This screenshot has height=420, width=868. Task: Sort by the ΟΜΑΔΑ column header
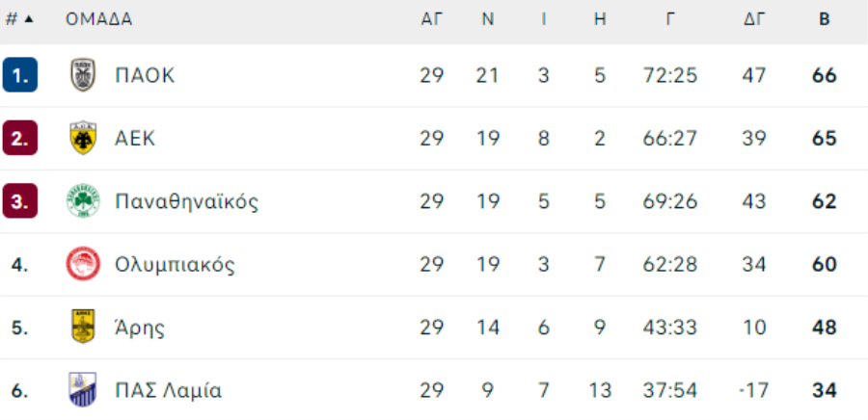98,19
